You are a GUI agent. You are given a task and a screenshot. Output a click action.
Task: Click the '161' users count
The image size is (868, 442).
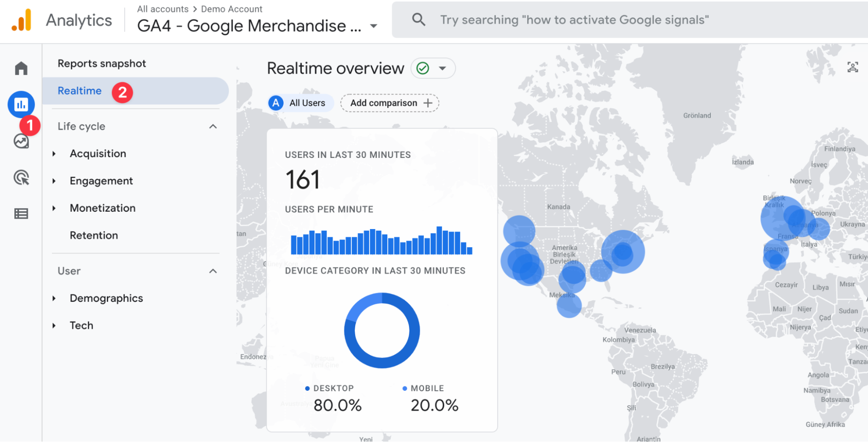302,180
